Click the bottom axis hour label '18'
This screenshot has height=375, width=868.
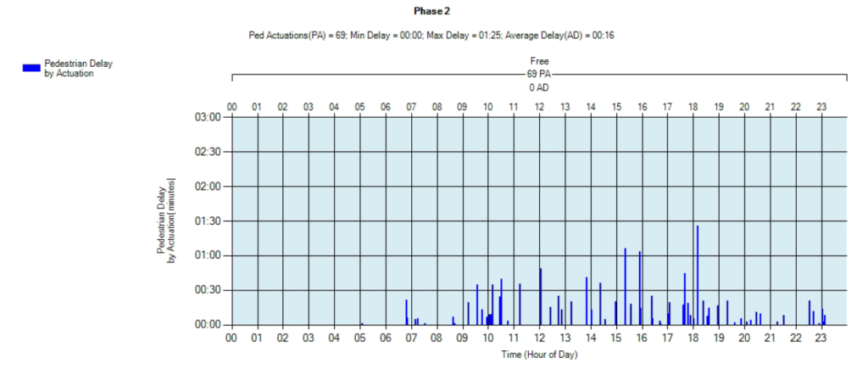[693, 337]
